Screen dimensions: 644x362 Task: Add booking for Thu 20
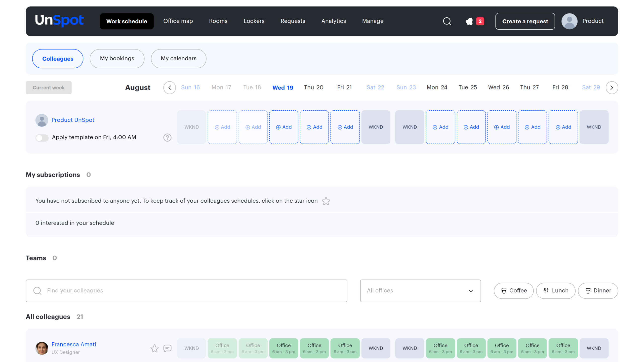314,127
